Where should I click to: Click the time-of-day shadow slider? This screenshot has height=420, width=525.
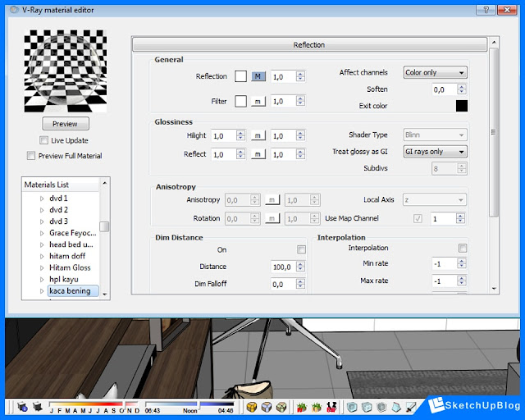click(189, 404)
